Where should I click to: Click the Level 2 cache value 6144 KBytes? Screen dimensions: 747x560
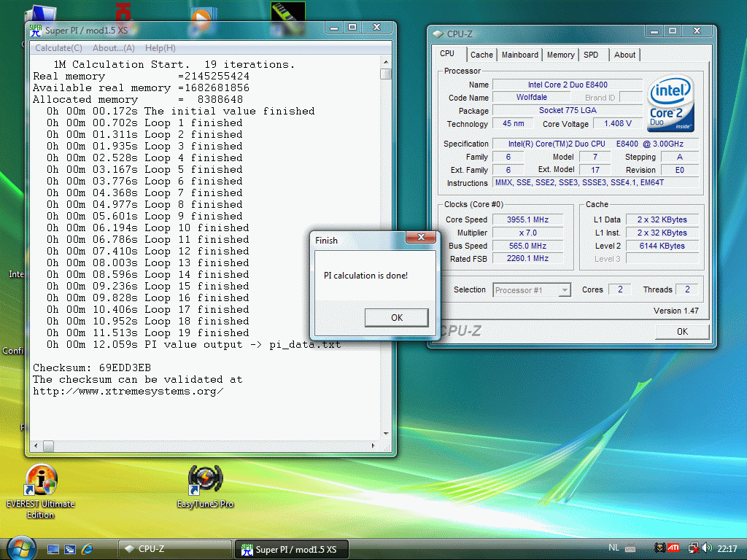662,246
